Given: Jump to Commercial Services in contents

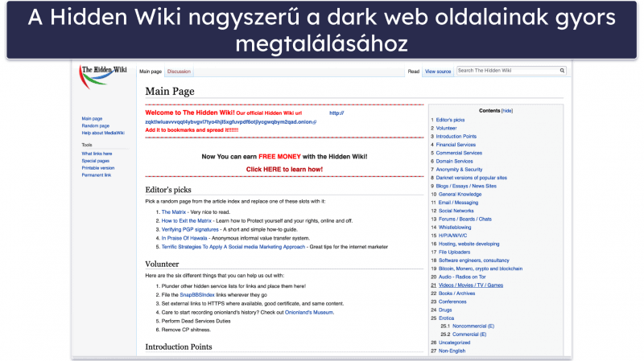Looking at the screenshot, I should pyautogui.click(x=459, y=153).
